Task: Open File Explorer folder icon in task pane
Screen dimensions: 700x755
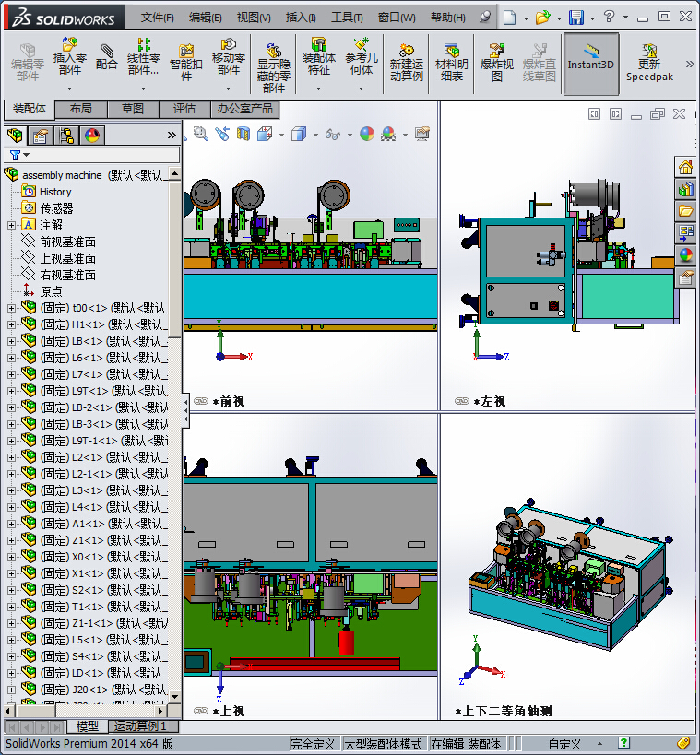Action: 685,211
